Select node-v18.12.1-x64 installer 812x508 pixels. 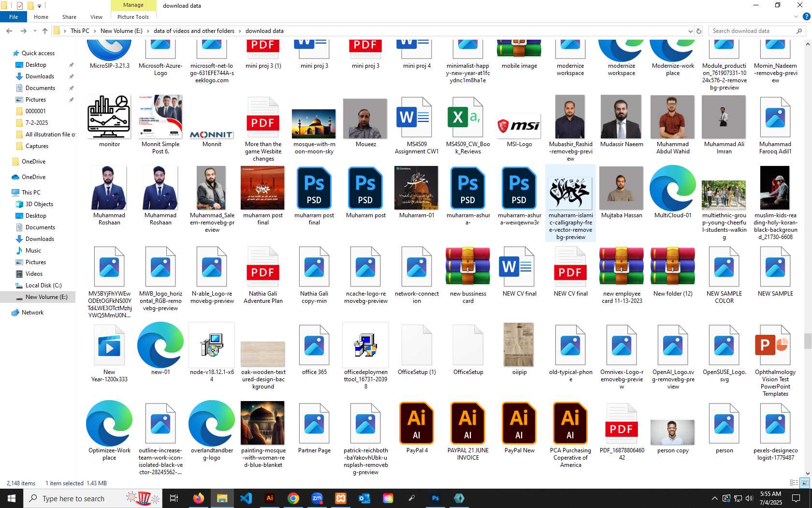[x=212, y=345]
